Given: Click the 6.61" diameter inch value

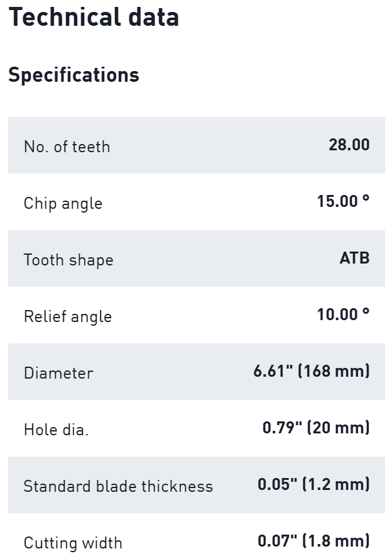Looking at the screenshot, I should click(x=273, y=371).
